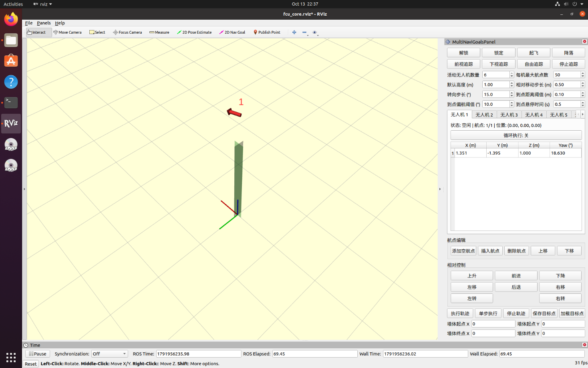The height and width of the screenshot is (368, 588).
Task: Close the MultiNaviGoalsPanel
Action: [584, 42]
